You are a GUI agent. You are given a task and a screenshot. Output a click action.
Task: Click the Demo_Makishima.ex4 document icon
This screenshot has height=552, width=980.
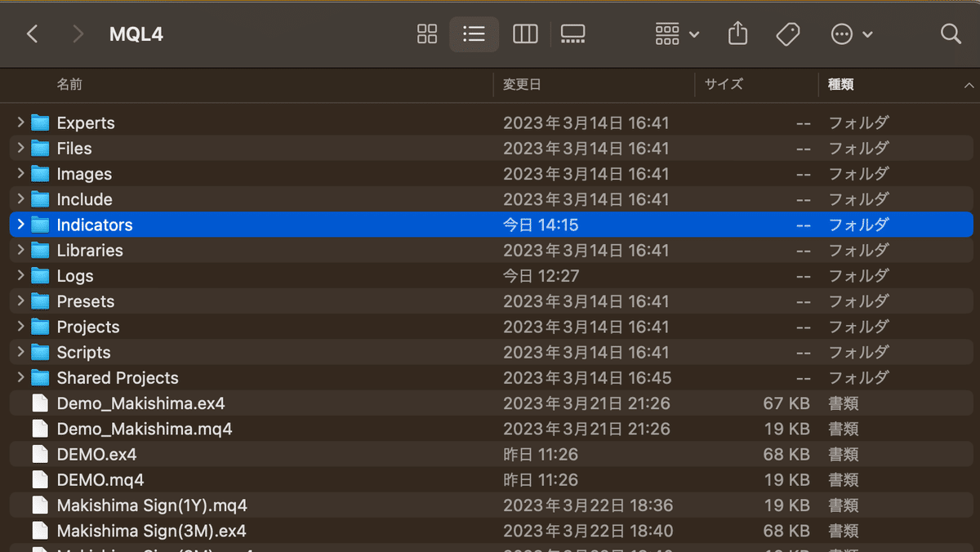point(40,403)
